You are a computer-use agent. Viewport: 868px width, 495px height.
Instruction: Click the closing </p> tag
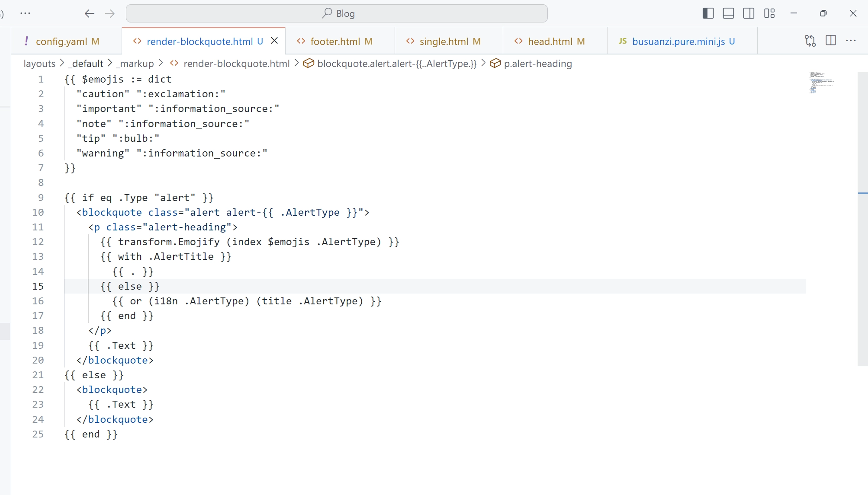click(x=100, y=330)
